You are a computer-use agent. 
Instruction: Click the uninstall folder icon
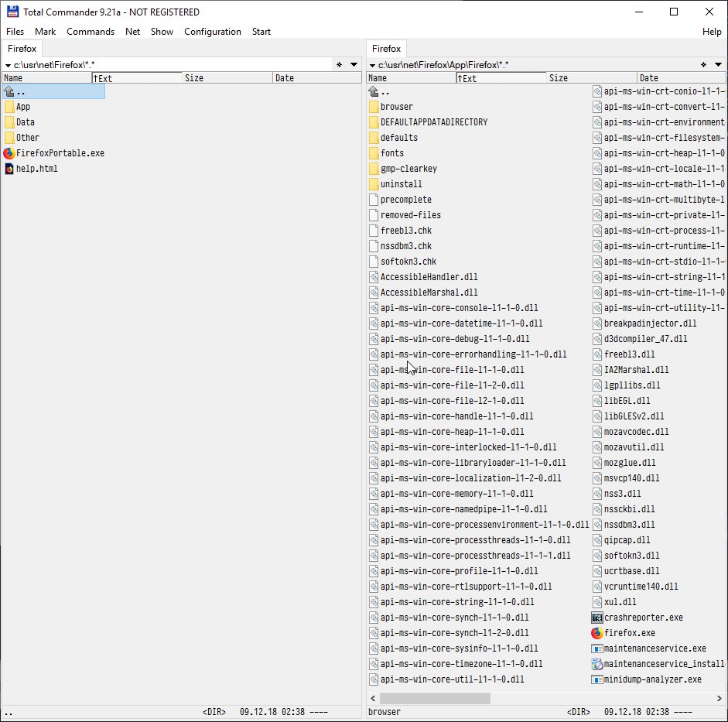(x=374, y=184)
